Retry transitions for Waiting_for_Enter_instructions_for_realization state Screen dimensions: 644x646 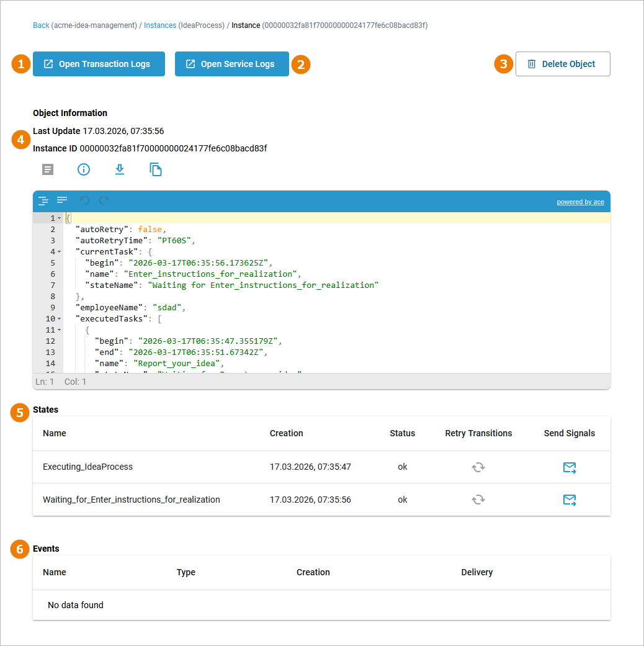[478, 500]
